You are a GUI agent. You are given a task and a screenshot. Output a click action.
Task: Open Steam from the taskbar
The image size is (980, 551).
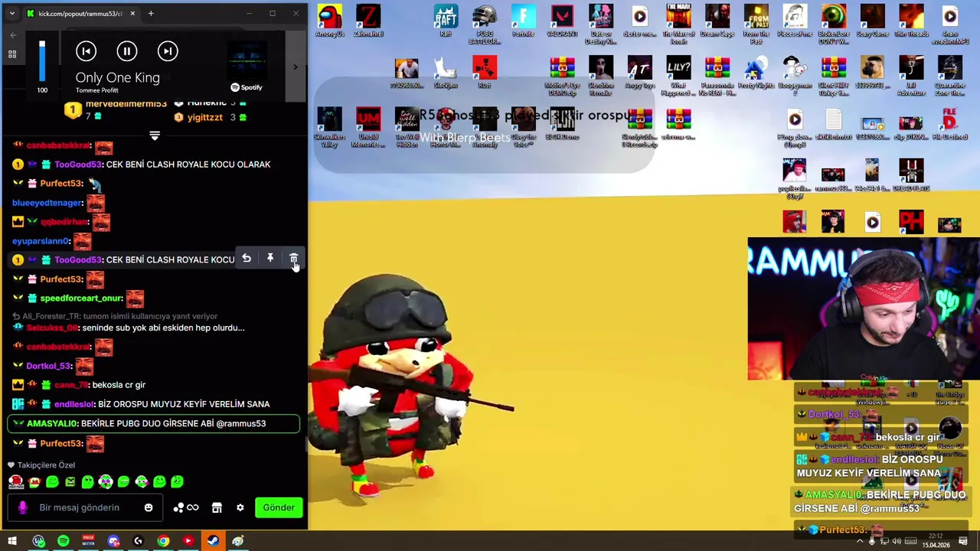click(213, 541)
